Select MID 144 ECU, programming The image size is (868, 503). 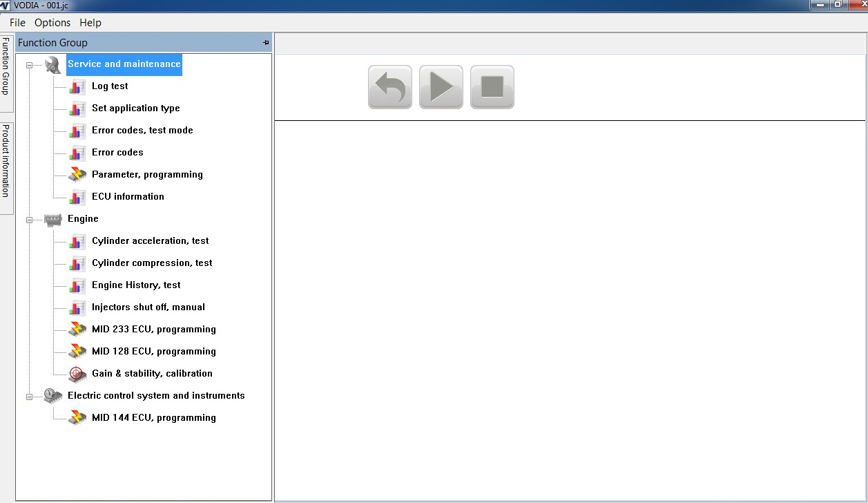click(x=153, y=418)
